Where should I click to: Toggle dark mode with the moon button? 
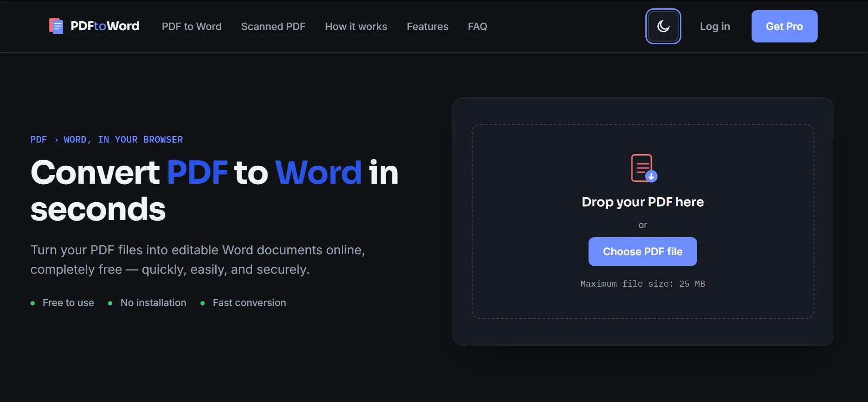[663, 26]
